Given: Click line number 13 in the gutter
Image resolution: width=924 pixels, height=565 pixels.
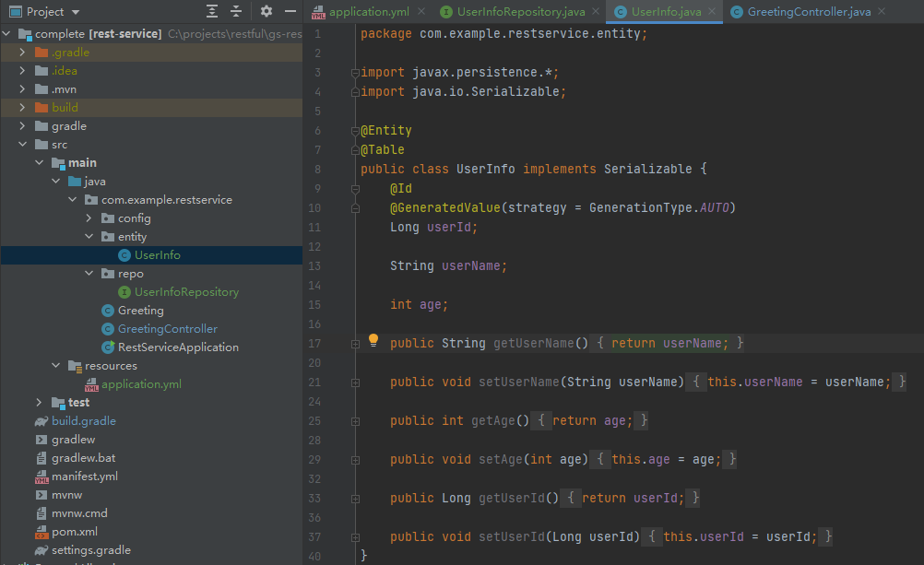Looking at the screenshot, I should (x=314, y=266).
